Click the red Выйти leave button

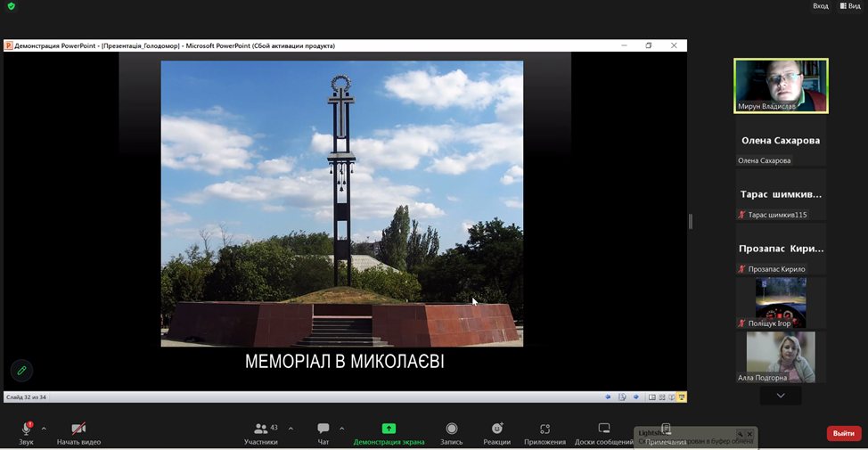[x=843, y=433]
